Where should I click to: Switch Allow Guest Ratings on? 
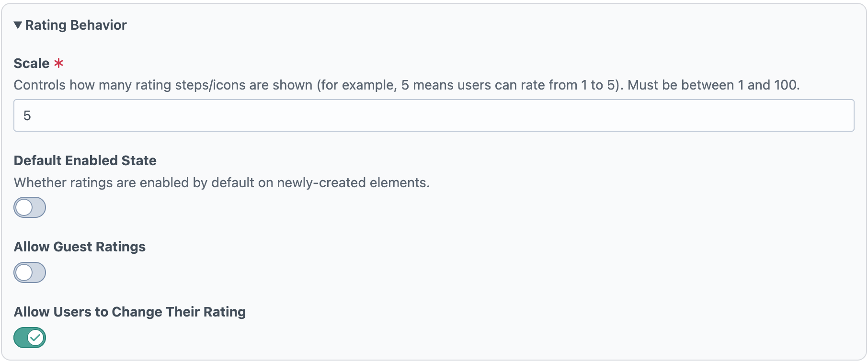point(30,272)
